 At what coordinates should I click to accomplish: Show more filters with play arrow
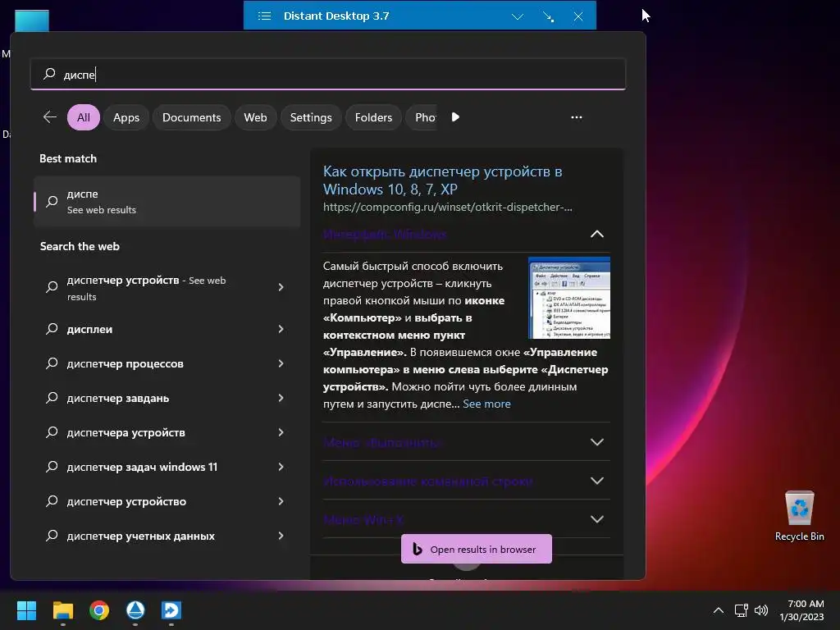click(x=455, y=116)
